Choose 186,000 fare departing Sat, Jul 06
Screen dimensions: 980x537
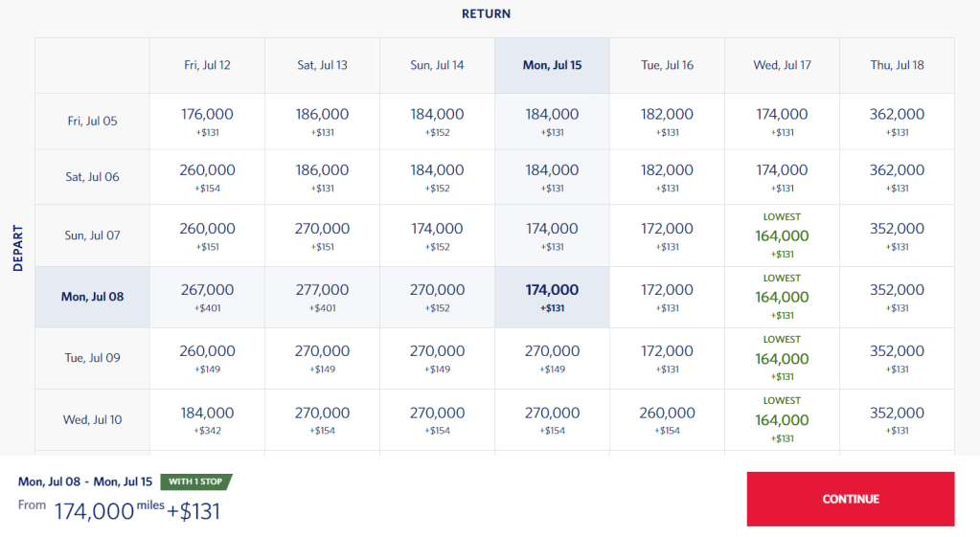pyautogui.click(x=322, y=176)
